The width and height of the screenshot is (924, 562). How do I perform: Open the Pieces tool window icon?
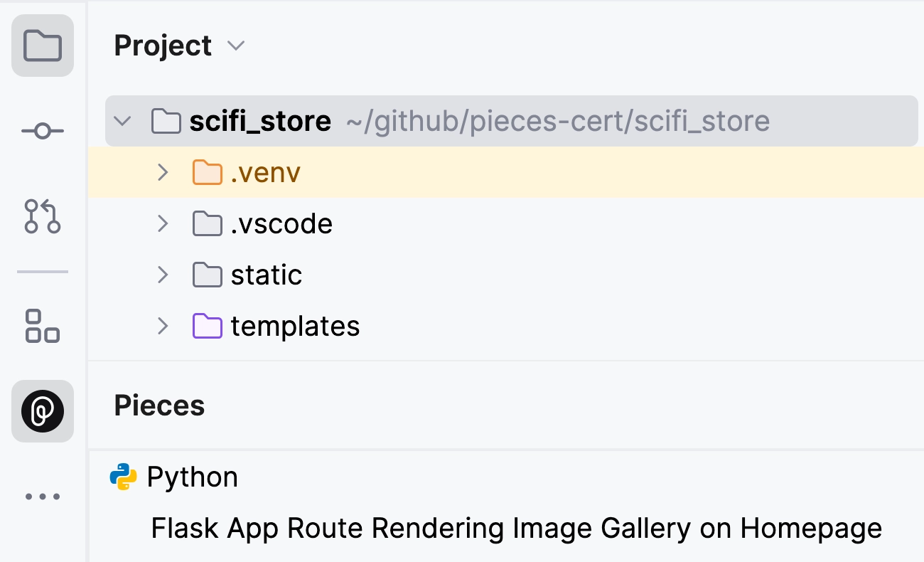[43, 411]
